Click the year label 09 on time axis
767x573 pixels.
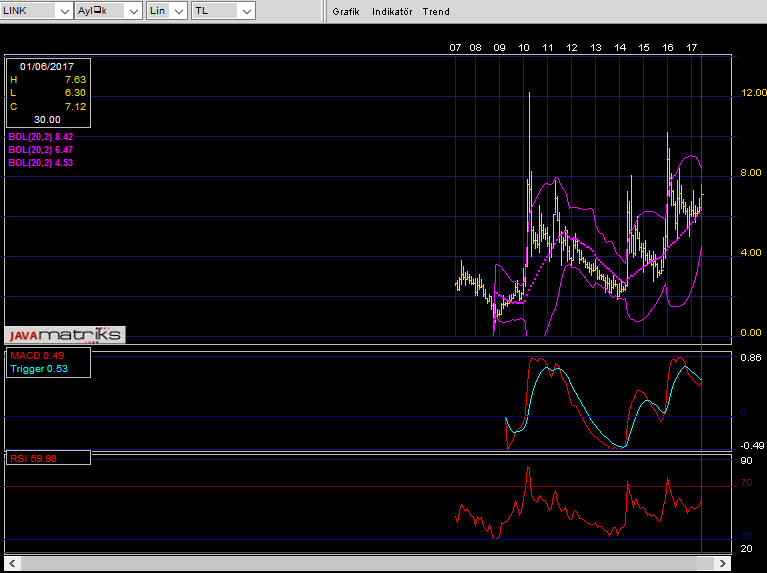click(499, 47)
